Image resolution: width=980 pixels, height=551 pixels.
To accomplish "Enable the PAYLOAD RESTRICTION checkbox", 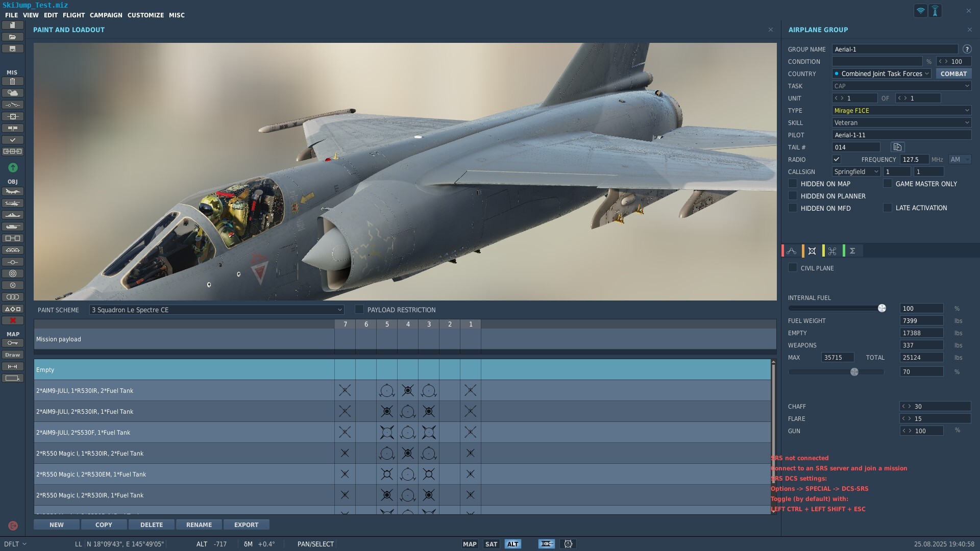I will coord(359,309).
